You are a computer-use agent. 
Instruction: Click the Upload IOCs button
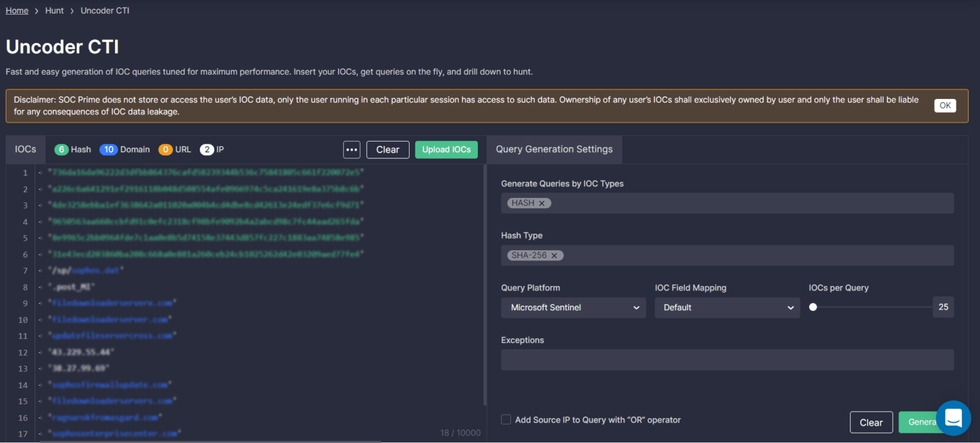(x=446, y=149)
